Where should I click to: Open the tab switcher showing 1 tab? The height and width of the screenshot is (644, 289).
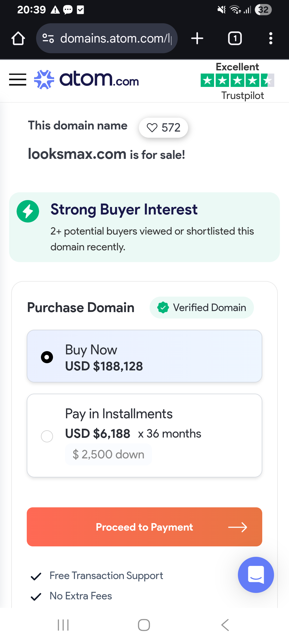(235, 39)
